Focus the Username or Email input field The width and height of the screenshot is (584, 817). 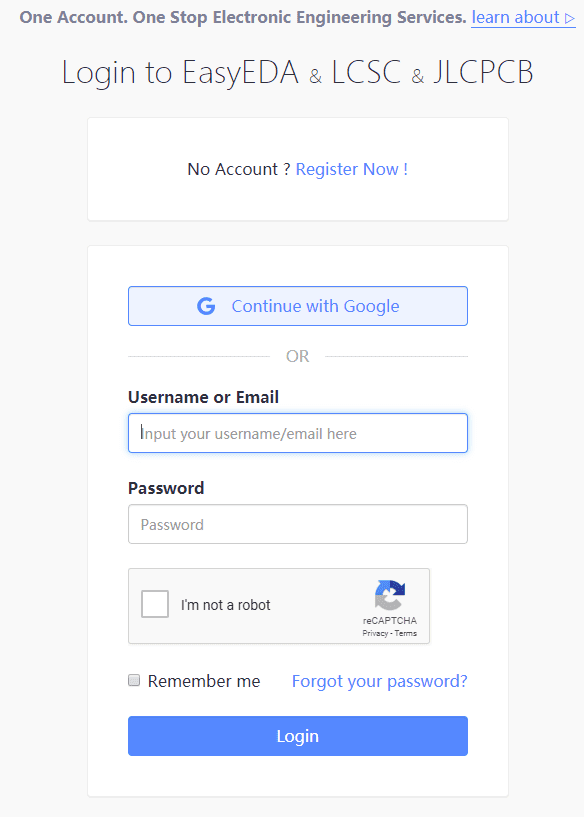298,433
